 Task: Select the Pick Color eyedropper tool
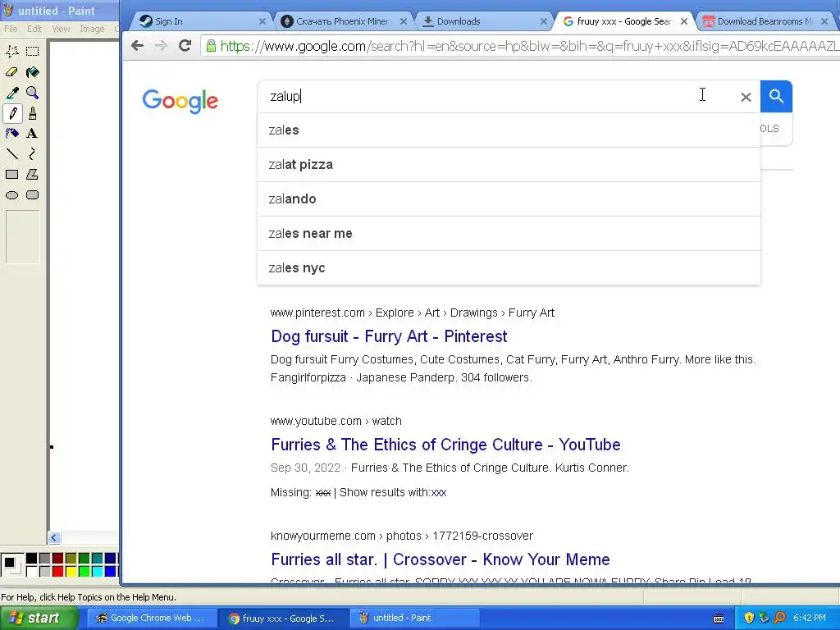click(11, 93)
